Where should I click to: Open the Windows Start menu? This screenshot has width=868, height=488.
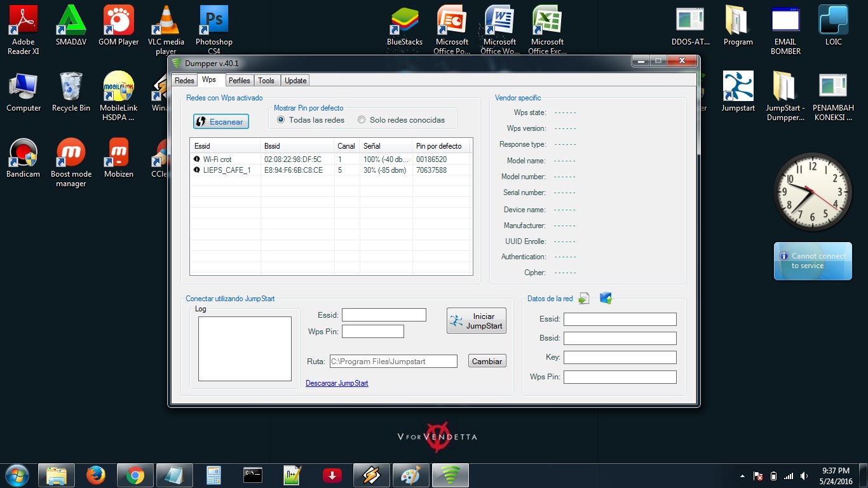(17, 475)
